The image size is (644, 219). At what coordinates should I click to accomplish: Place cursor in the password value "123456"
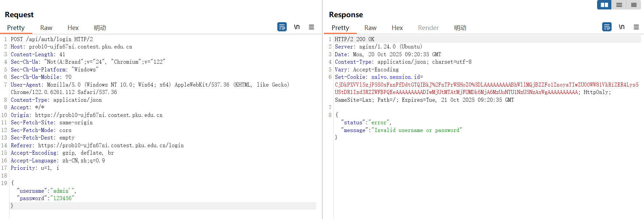[x=62, y=198]
